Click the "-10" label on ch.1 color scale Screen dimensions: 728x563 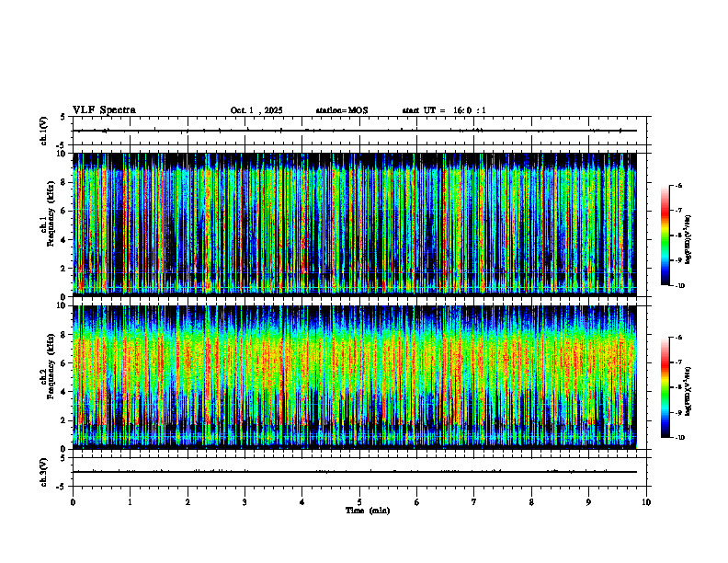[x=679, y=285]
